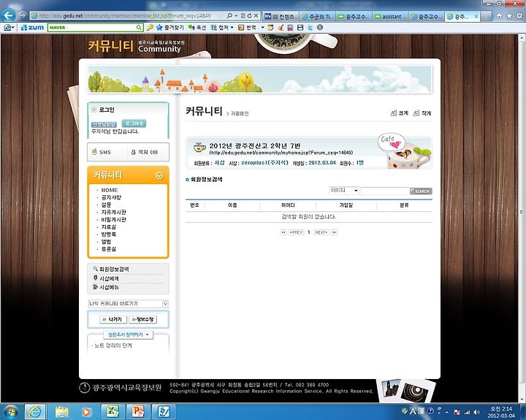Viewport: 526px width, 420px height.
Task: Open 앨범 in the community menu
Action: tap(106, 242)
